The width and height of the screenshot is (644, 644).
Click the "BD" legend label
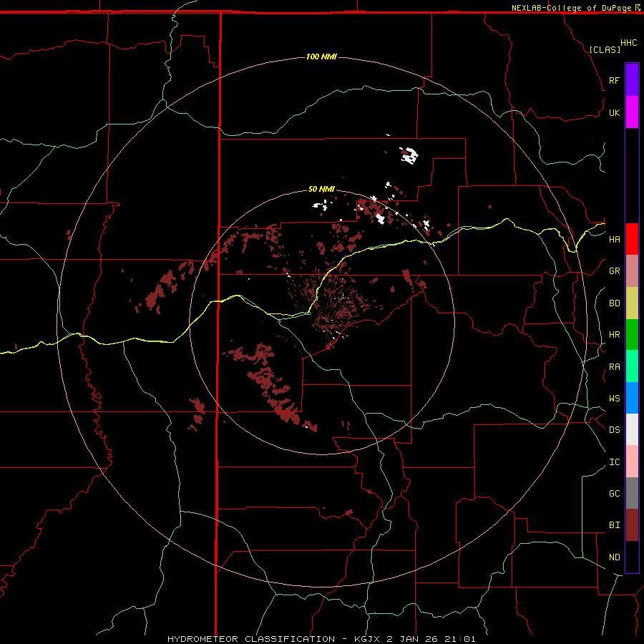614,303
